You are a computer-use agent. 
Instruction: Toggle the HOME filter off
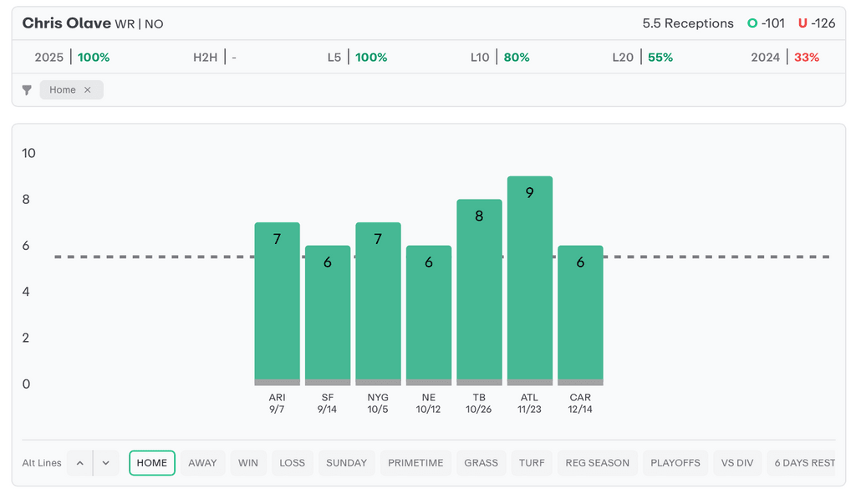point(152,463)
